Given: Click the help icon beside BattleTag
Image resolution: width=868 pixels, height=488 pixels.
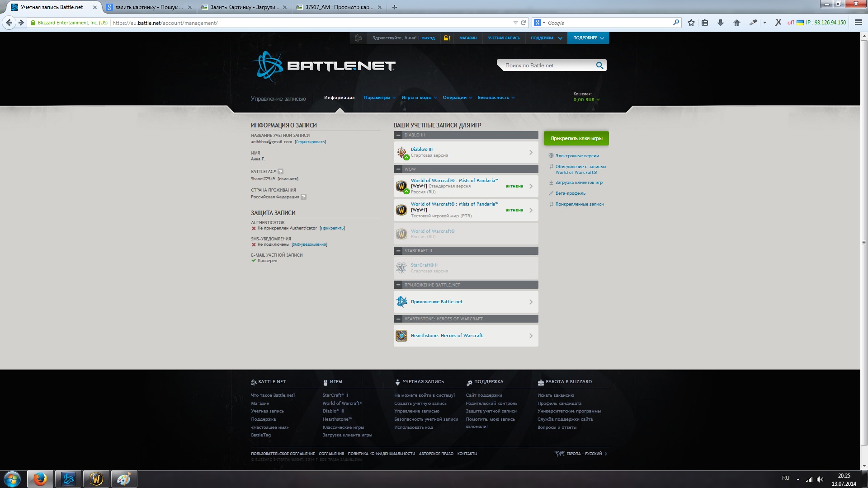Looking at the screenshot, I should [281, 172].
